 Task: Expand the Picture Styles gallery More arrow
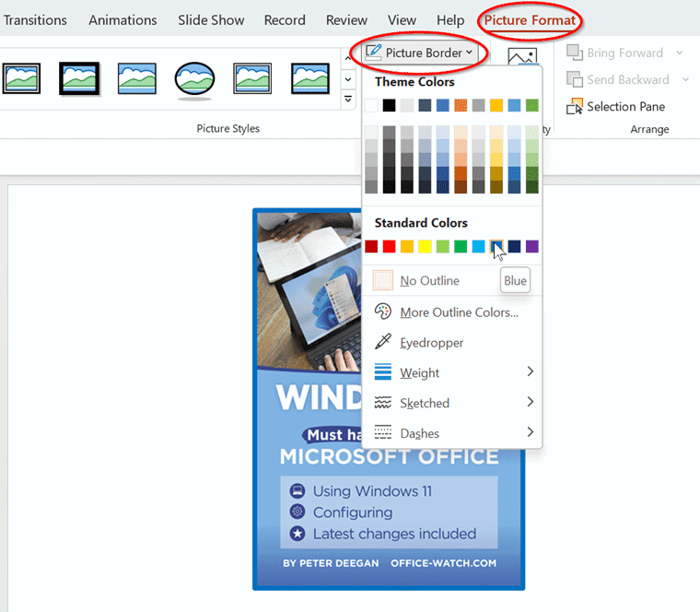tap(348, 99)
